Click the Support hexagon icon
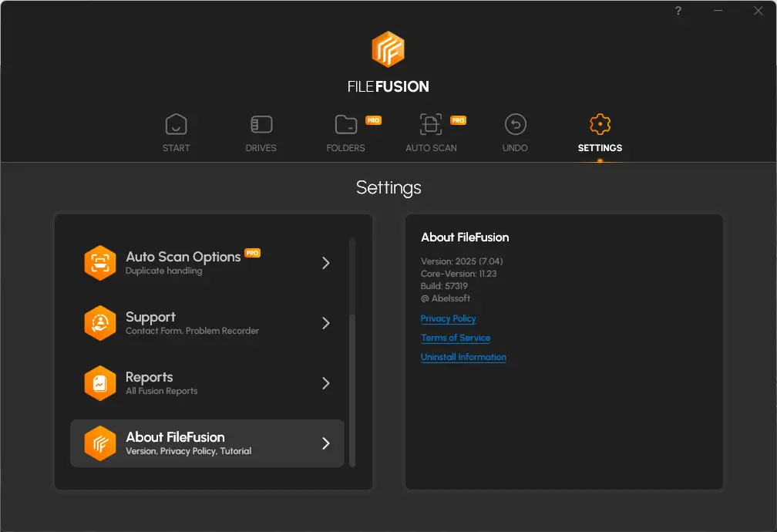This screenshot has width=777, height=532. pyautogui.click(x=100, y=323)
